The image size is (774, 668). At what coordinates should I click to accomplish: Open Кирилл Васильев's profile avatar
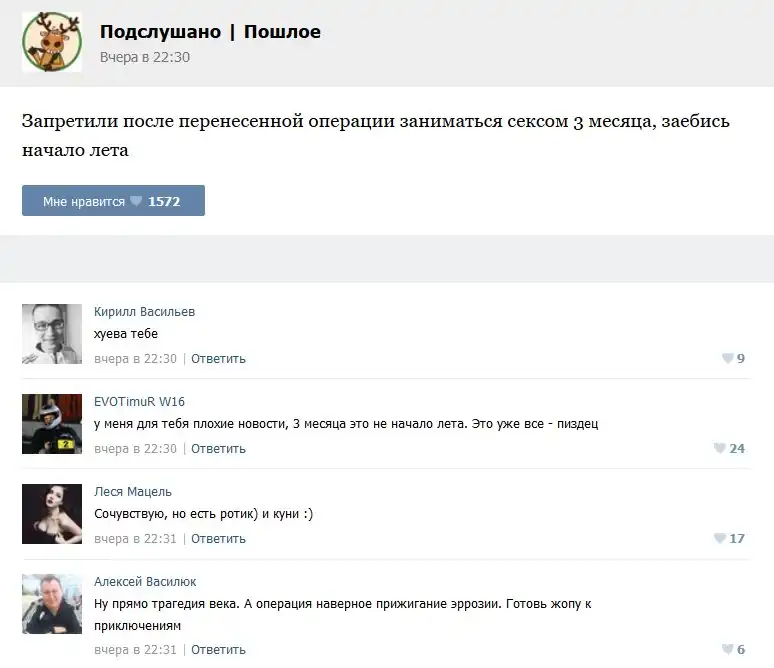(52, 334)
